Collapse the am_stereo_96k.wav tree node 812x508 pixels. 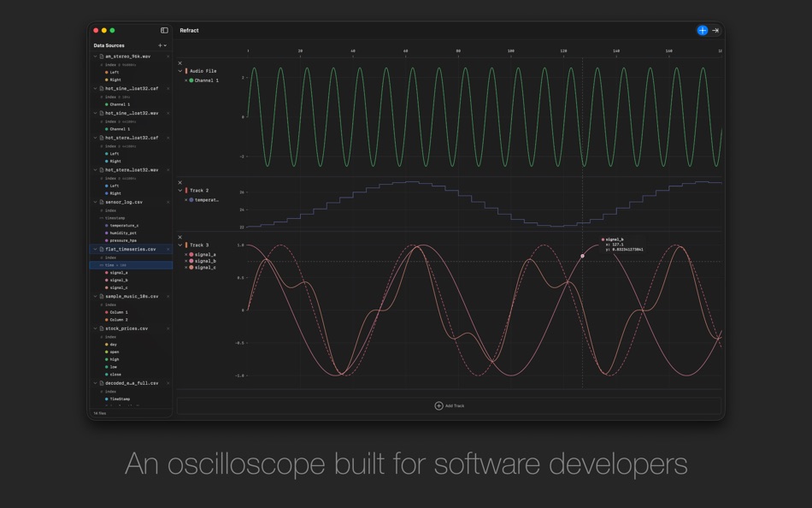point(95,56)
